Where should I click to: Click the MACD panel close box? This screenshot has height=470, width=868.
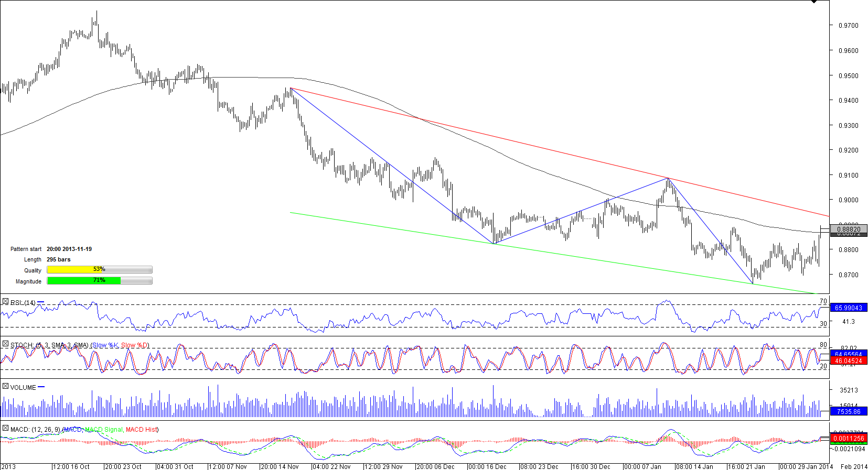5,429
